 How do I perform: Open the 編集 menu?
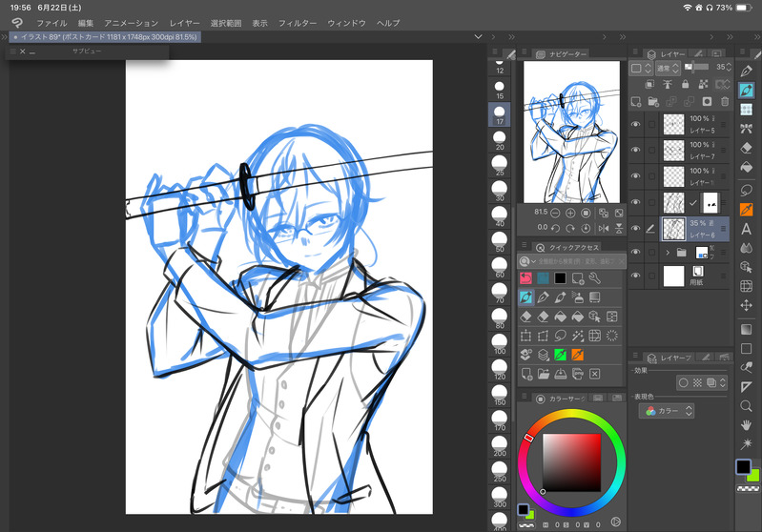(x=86, y=23)
